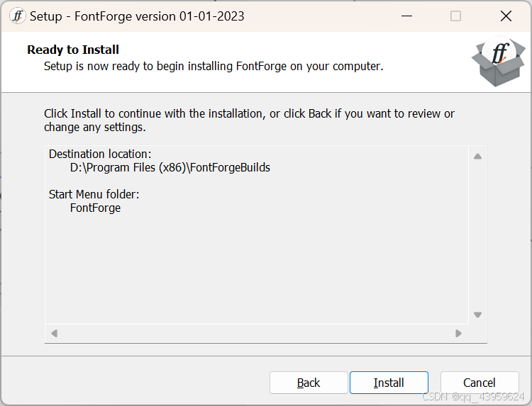This screenshot has height=406, width=532.
Task: Click the 'FontForge' start menu folder value
Action: click(x=95, y=208)
